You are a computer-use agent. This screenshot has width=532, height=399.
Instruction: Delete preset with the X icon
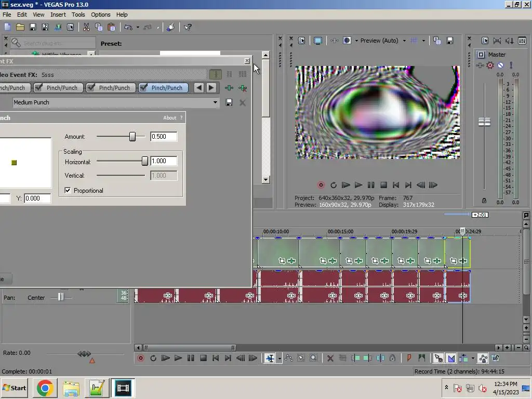[243, 102]
